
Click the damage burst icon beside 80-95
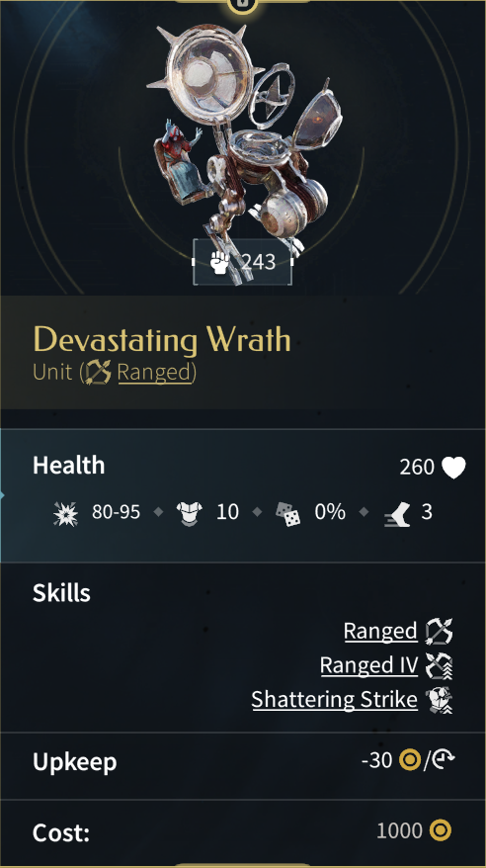click(64, 513)
